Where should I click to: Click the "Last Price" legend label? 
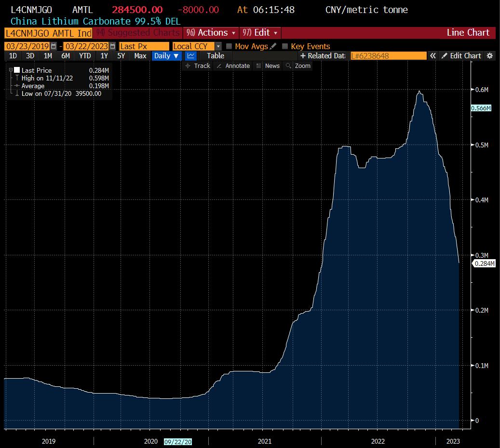[37, 70]
